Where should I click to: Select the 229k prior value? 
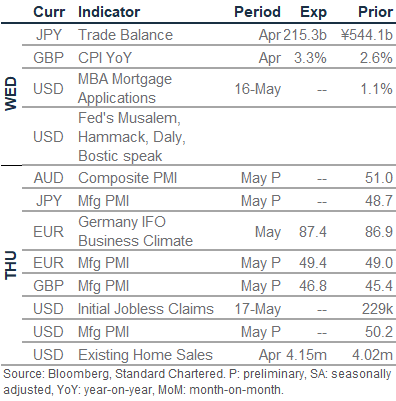377,309
